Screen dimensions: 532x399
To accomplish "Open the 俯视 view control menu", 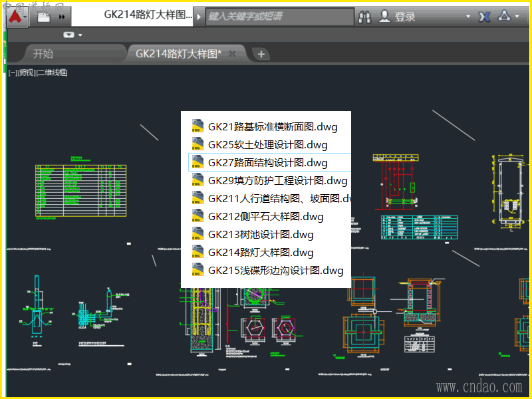I will pos(27,72).
